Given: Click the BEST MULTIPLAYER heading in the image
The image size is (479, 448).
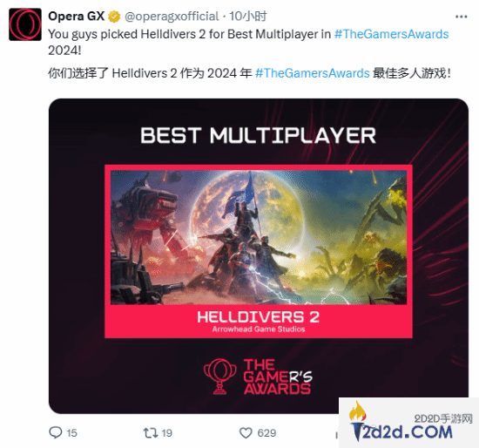Looking at the screenshot, I should click(x=258, y=135).
